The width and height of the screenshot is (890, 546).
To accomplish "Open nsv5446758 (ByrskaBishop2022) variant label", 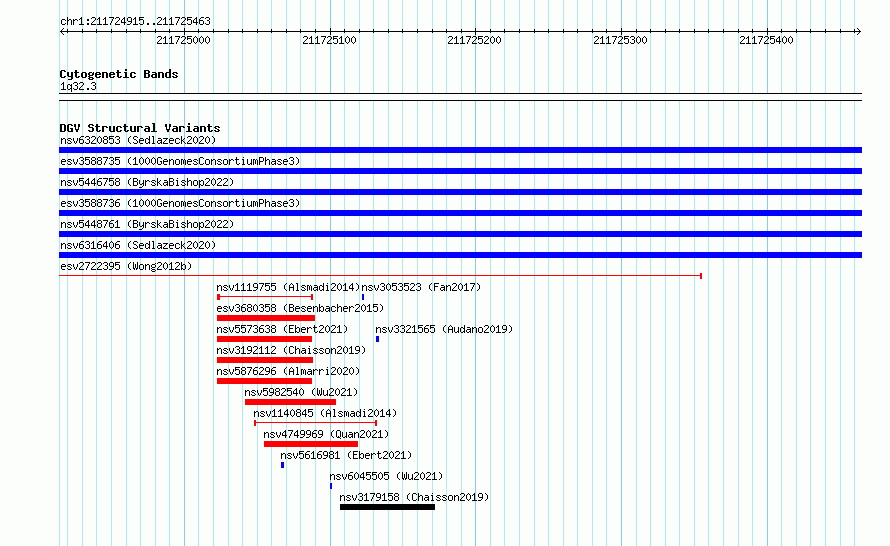I will coord(147,182).
